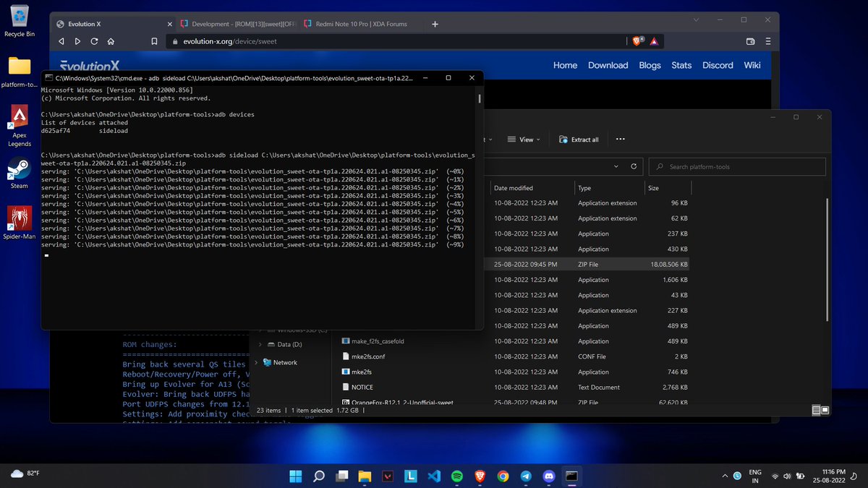Switch to thumbnails view in Explorer status bar
Image resolution: width=868 pixels, height=488 pixels.
click(825, 410)
